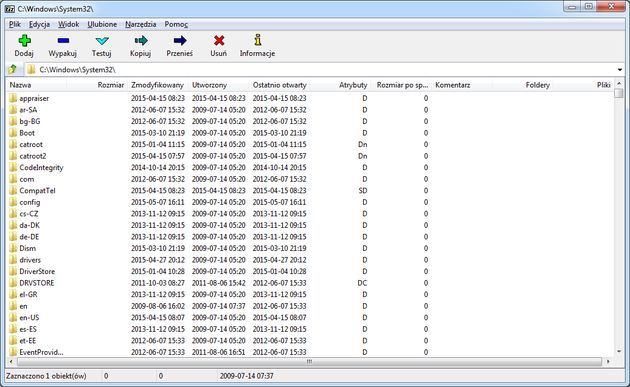630x387 pixels.
Task: Select the da-DK folder name
Action: (30, 225)
